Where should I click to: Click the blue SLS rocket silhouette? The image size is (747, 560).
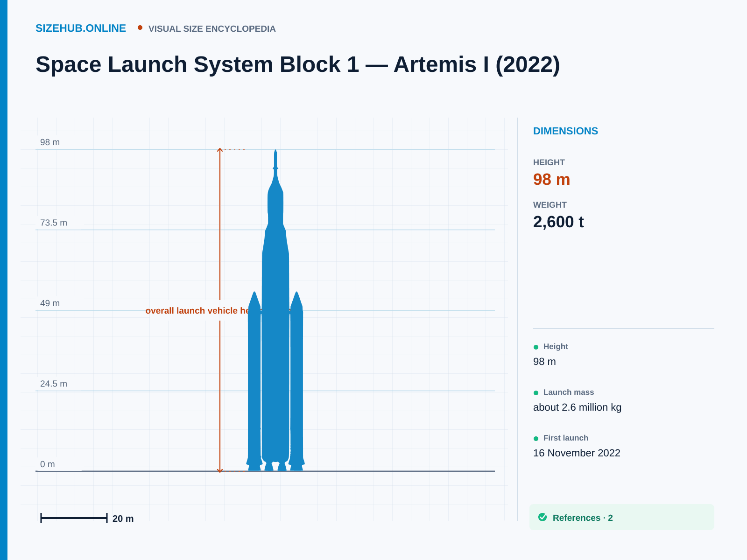pyautogui.click(x=275, y=310)
